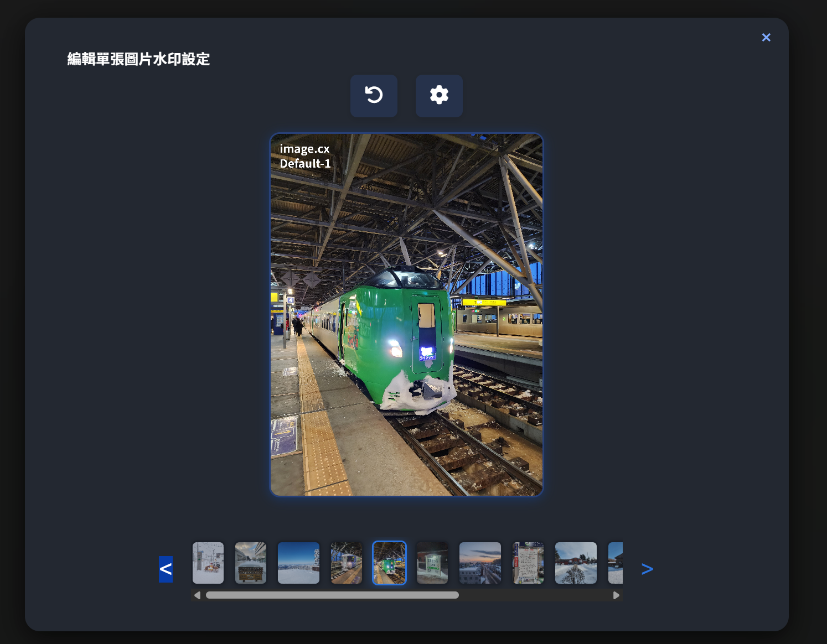Go to next image with right chevron
Viewport: 827px width, 644px height.
tap(647, 569)
